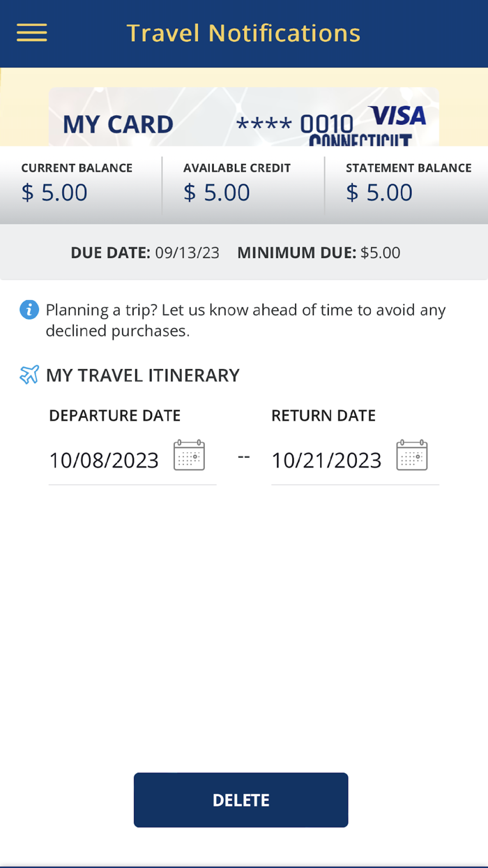The image size is (488, 868).
Task: Click the Travel Notifications title
Action: (x=243, y=32)
